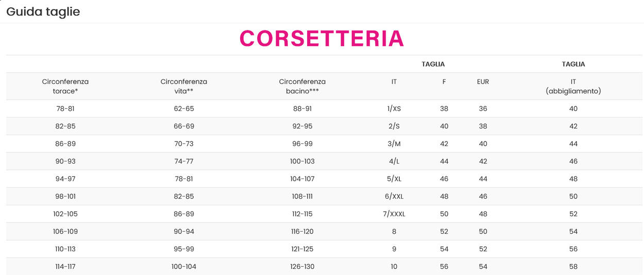Select the 4/L size cell
644x275 pixels.
(394, 161)
